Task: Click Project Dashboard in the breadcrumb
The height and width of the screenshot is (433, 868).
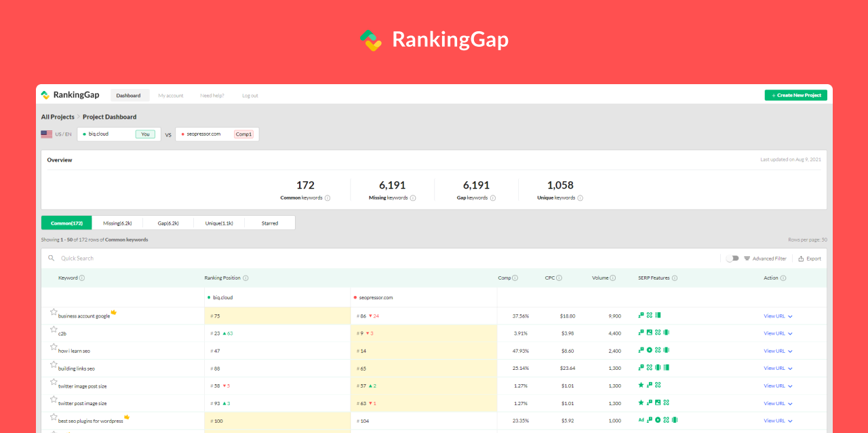Action: pos(109,117)
